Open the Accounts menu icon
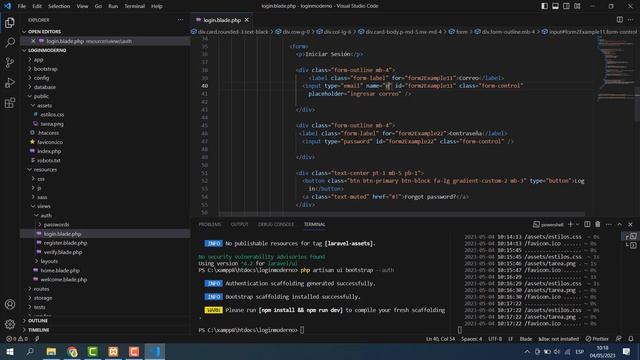The image size is (640, 360). (10, 304)
